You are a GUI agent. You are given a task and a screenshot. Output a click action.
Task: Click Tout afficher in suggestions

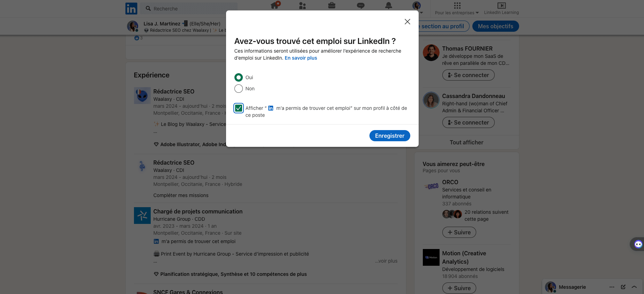coord(466,142)
